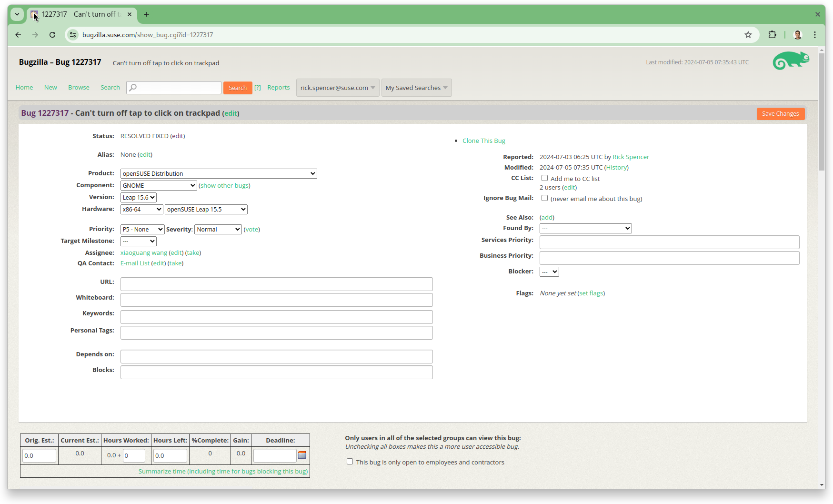Select the Browse menu item
Image resolution: width=833 pixels, height=504 pixels.
(x=79, y=88)
